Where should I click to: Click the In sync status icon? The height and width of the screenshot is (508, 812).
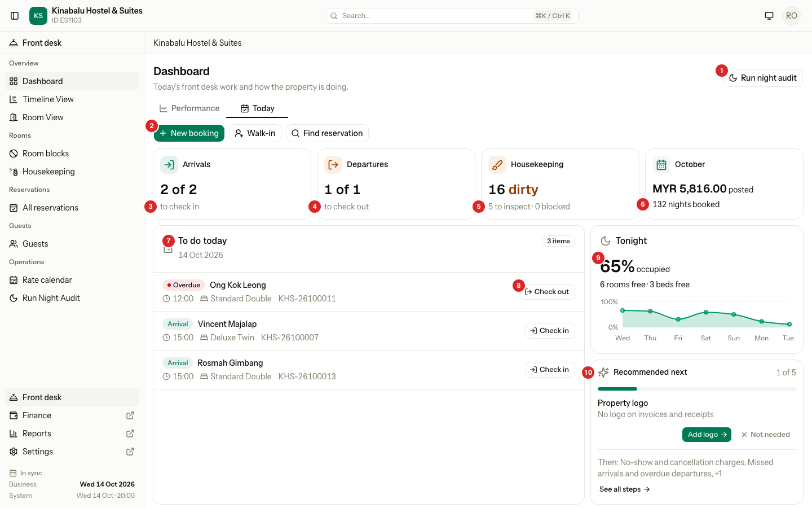click(13, 473)
